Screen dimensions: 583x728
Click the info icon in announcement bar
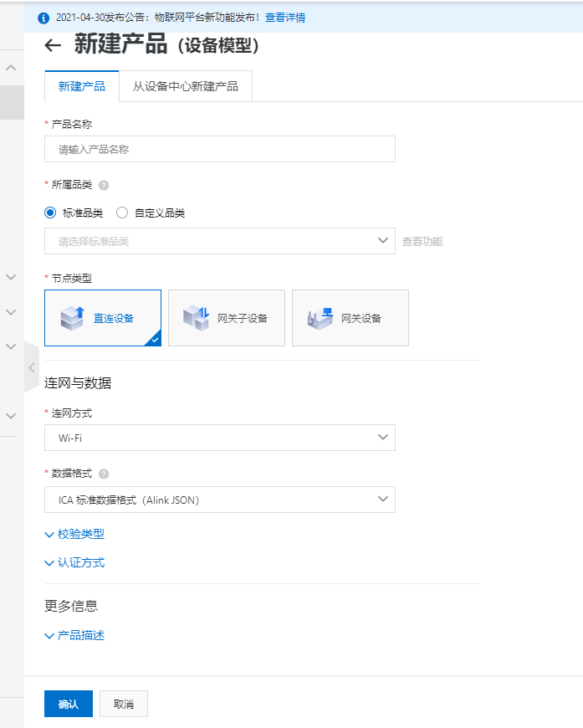click(43, 18)
